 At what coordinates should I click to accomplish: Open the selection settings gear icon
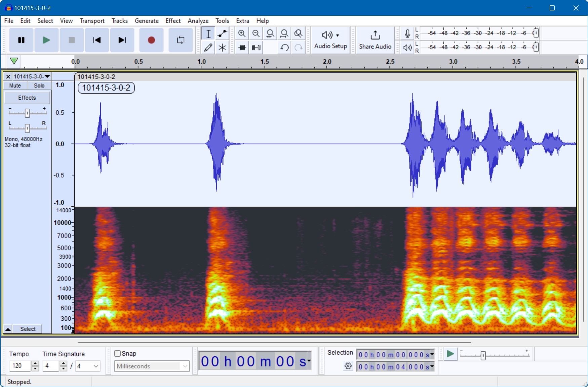tap(348, 366)
